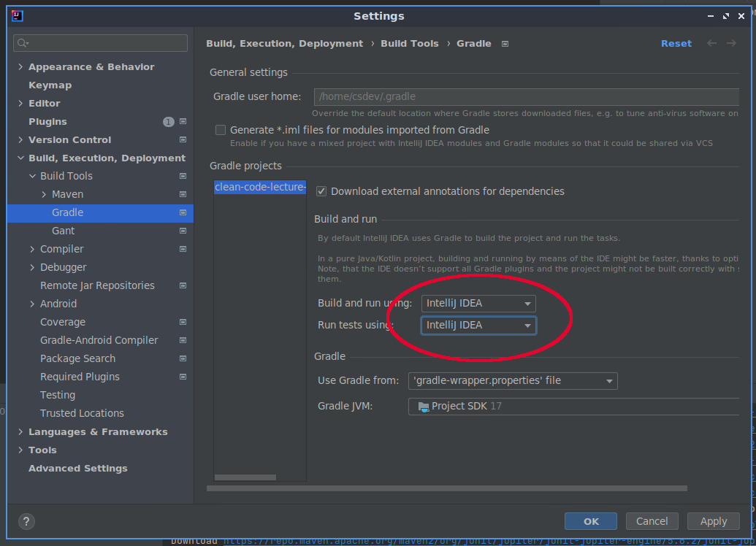This screenshot has width=756, height=546.
Task: Open the Run tests using dropdown
Action: [478, 326]
